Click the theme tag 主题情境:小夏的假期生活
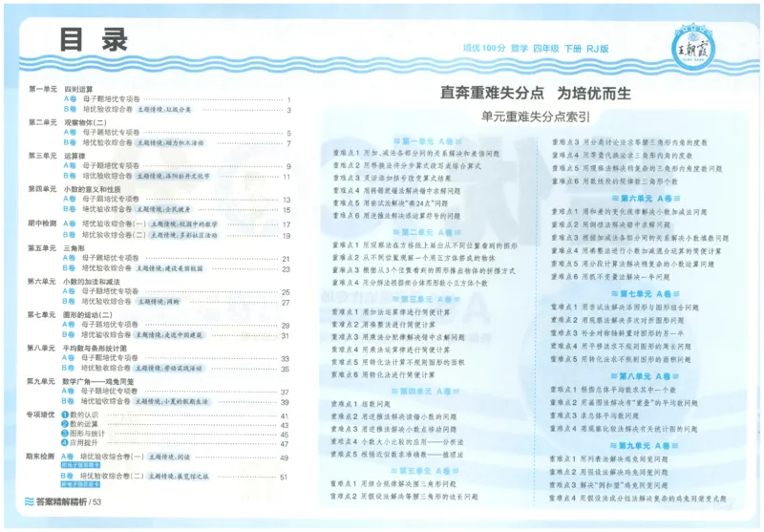Viewport: 764px width, 532px height. click(172, 401)
